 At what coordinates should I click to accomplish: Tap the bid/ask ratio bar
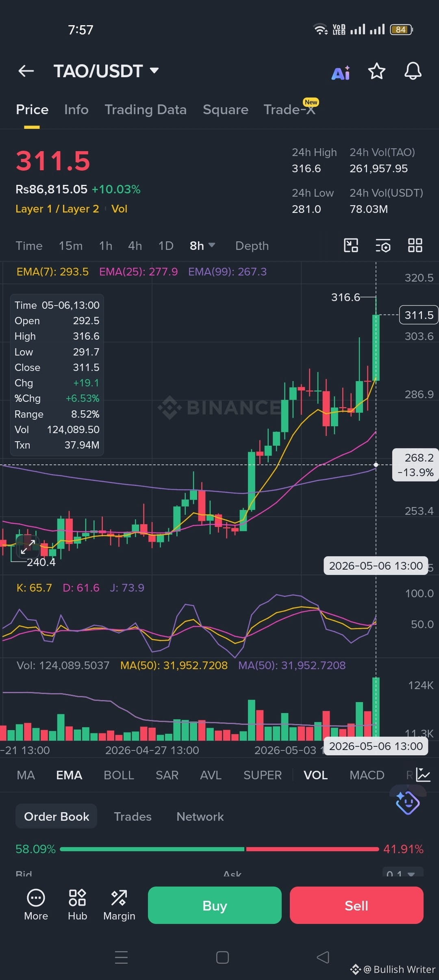pyautogui.click(x=219, y=849)
